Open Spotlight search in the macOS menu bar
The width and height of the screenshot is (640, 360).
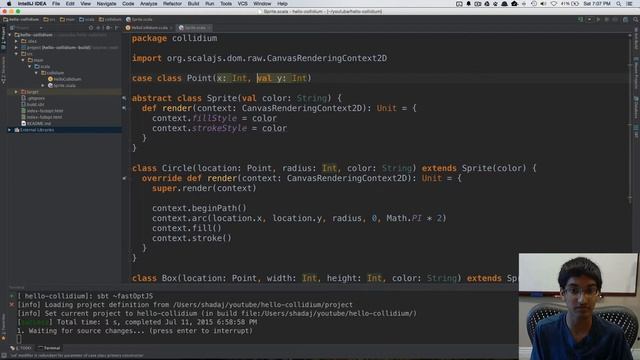[619, 4]
